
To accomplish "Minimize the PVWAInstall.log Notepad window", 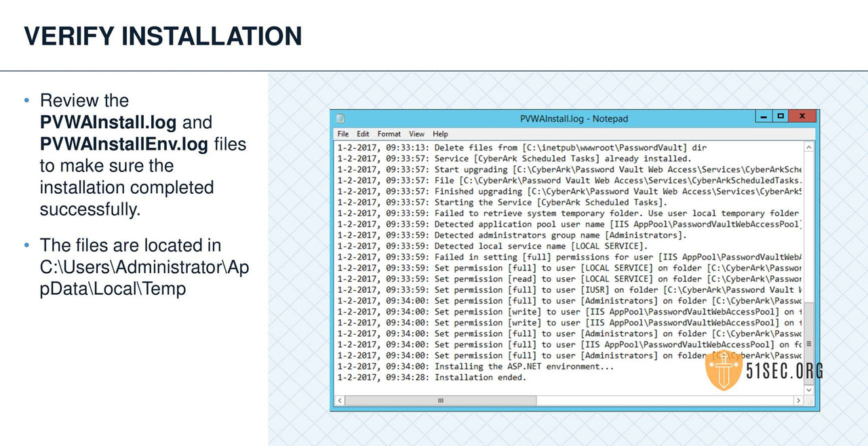I will pos(764,117).
